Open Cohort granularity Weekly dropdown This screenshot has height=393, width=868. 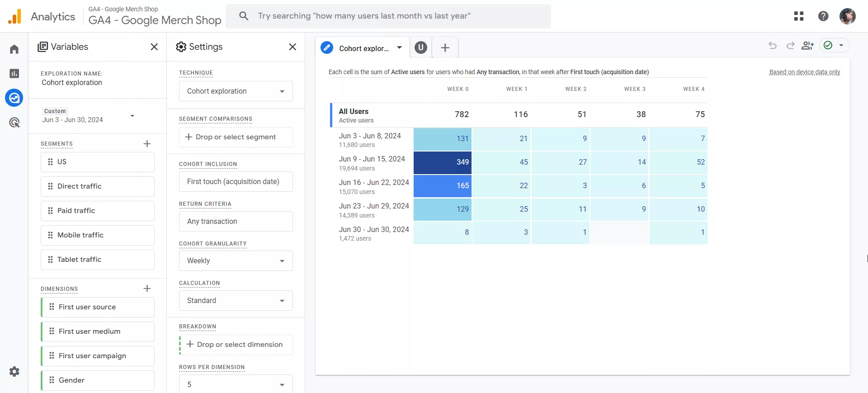(236, 261)
